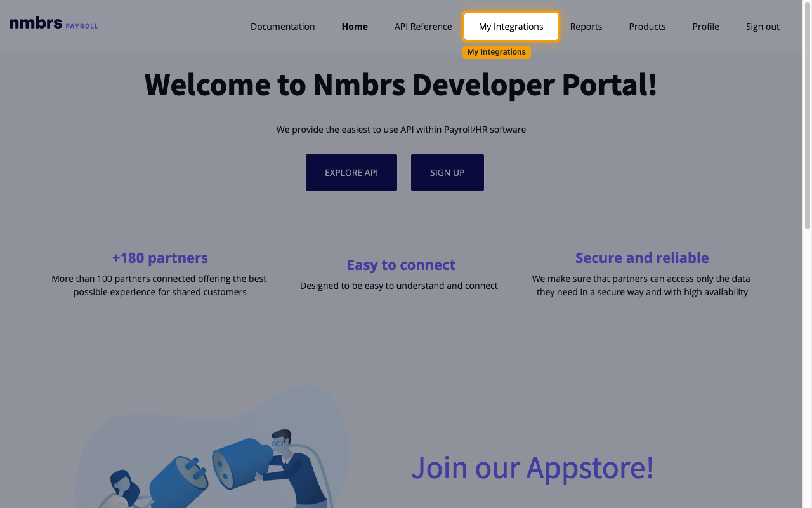This screenshot has height=508, width=812.
Task: Click the page's vertical scrollbar
Action: 808,114
